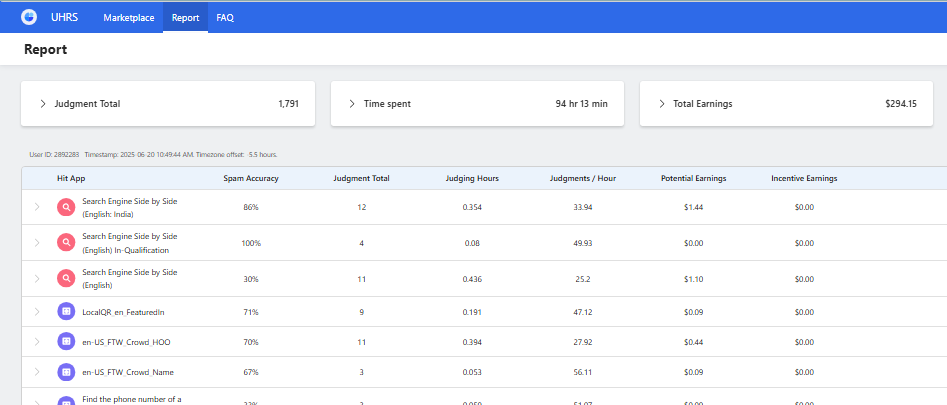Expand the en-US_FTW_Crowd_HOO row

[37, 342]
